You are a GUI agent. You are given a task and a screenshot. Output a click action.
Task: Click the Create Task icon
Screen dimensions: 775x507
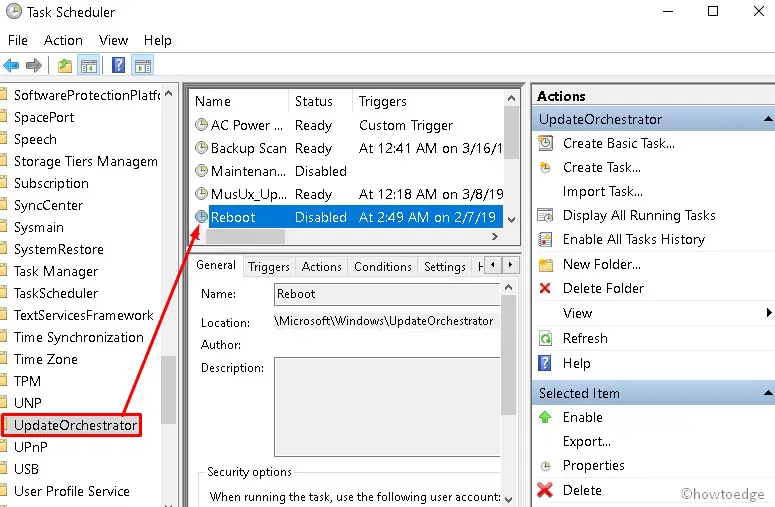[545, 168]
